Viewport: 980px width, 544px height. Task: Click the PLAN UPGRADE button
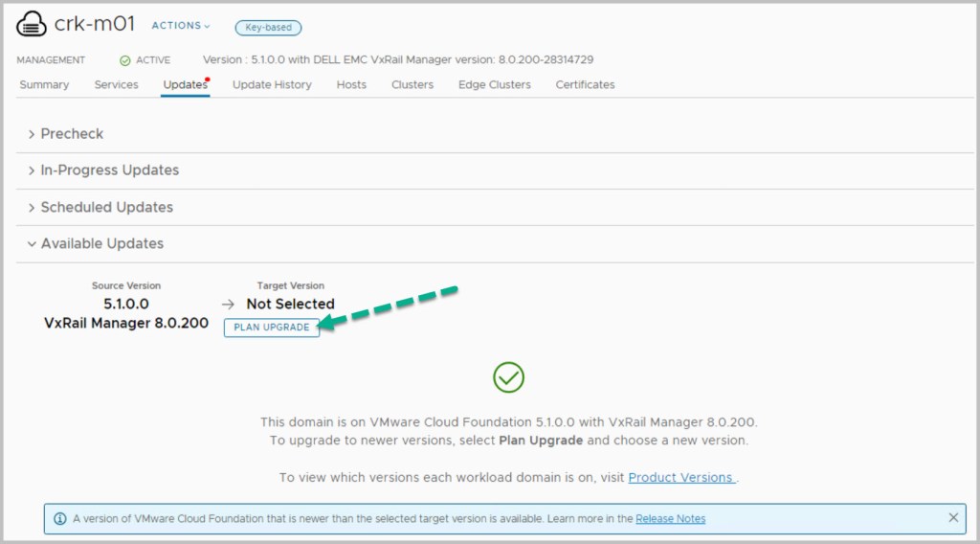(272, 328)
